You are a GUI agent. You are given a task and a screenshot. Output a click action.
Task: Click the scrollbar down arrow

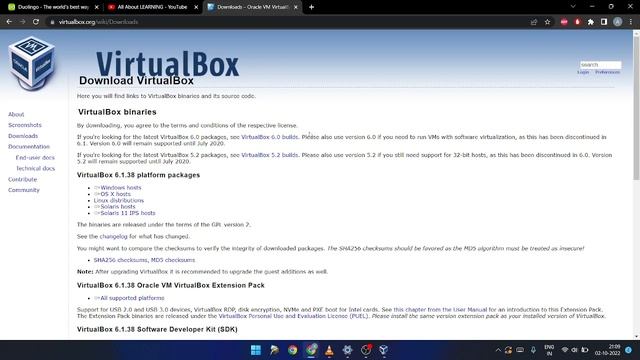coord(636,337)
